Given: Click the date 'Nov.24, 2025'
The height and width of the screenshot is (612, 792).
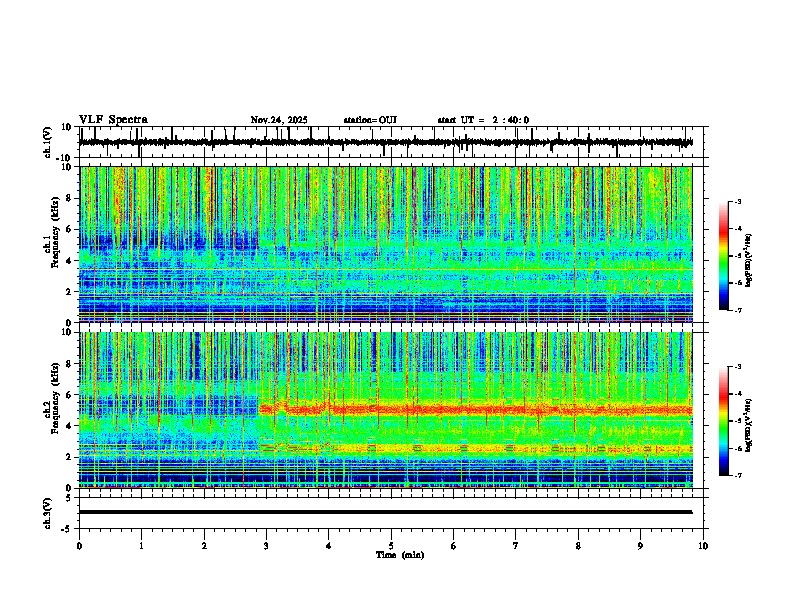Looking at the screenshot, I should click(279, 120).
